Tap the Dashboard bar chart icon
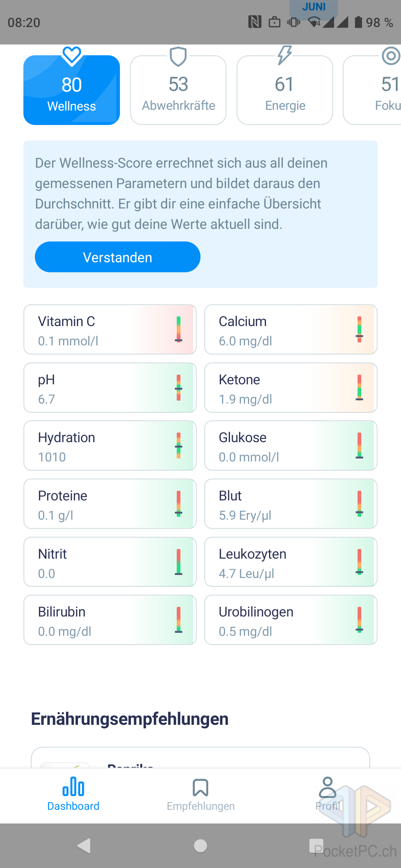Image resolution: width=401 pixels, height=868 pixels. click(x=73, y=787)
